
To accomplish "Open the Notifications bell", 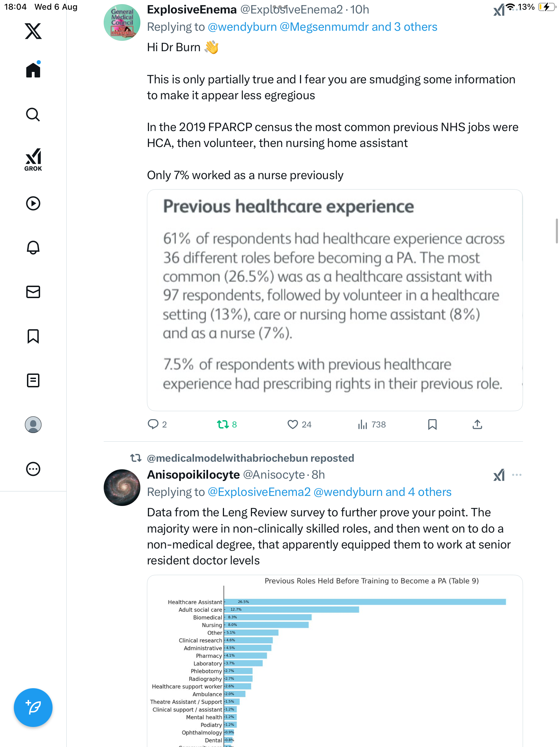I will tap(33, 248).
